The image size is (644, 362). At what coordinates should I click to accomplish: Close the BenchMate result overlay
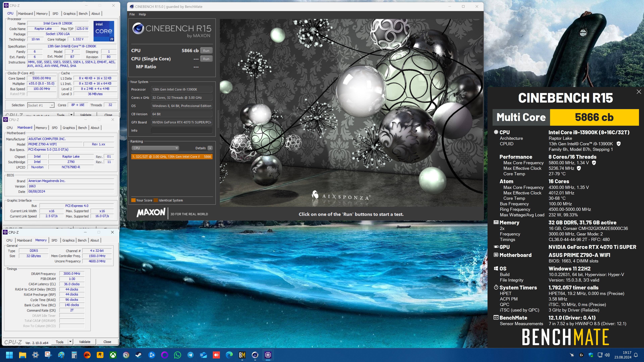pyautogui.click(x=639, y=92)
